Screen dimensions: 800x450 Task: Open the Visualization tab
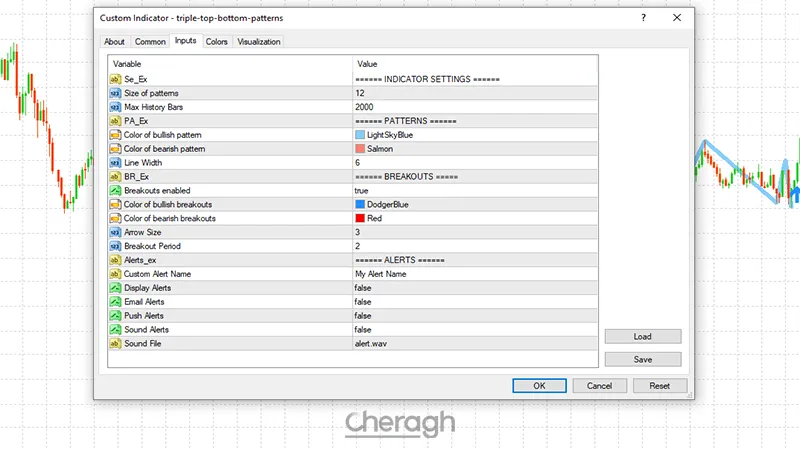click(259, 41)
